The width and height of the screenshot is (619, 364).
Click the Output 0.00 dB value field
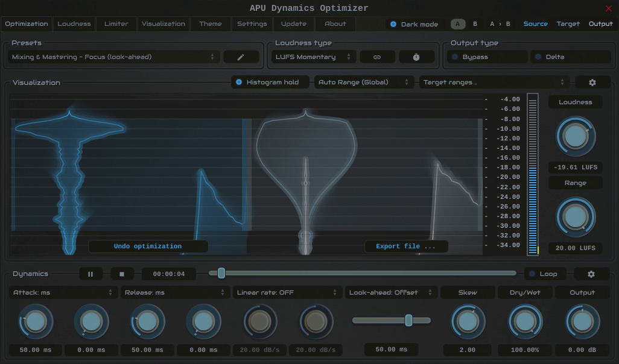coord(582,350)
